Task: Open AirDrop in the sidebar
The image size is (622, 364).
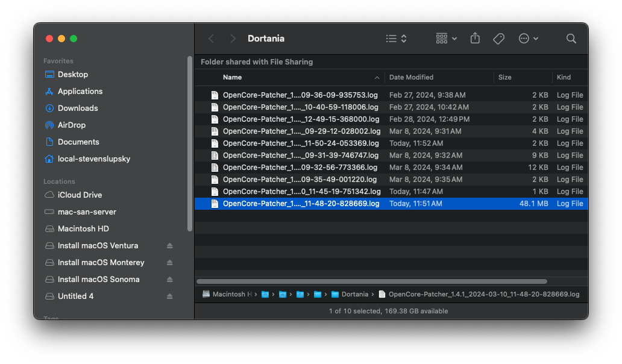Action: pyautogui.click(x=66, y=125)
